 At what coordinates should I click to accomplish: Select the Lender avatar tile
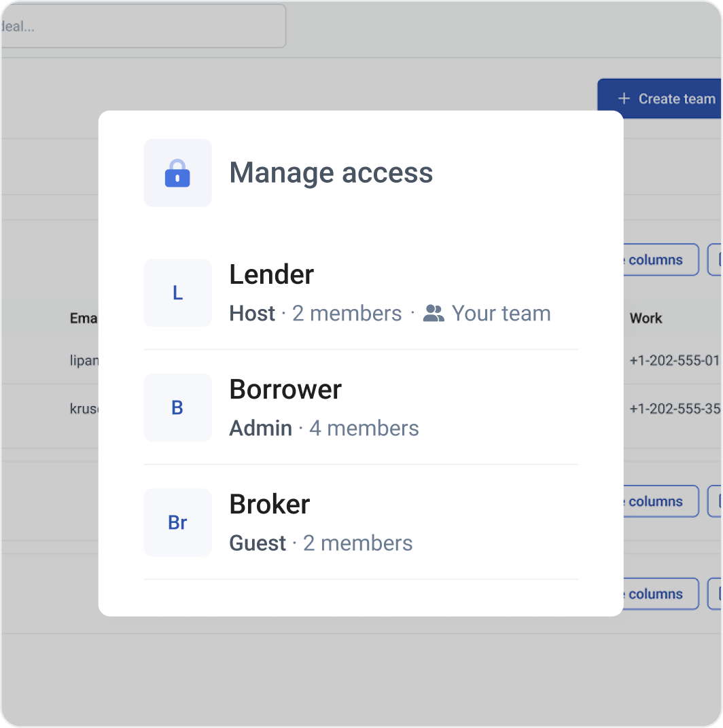[x=177, y=293]
